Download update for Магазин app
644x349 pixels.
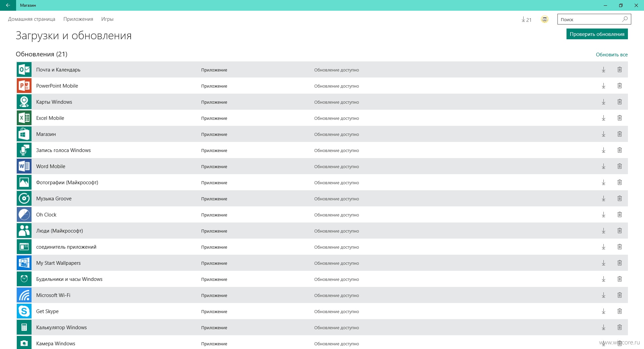[603, 134]
